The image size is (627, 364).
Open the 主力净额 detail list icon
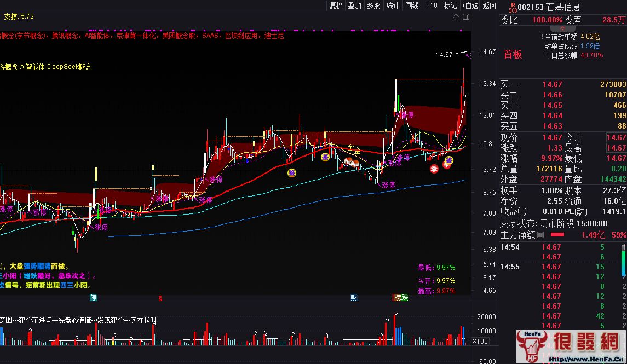(541, 235)
